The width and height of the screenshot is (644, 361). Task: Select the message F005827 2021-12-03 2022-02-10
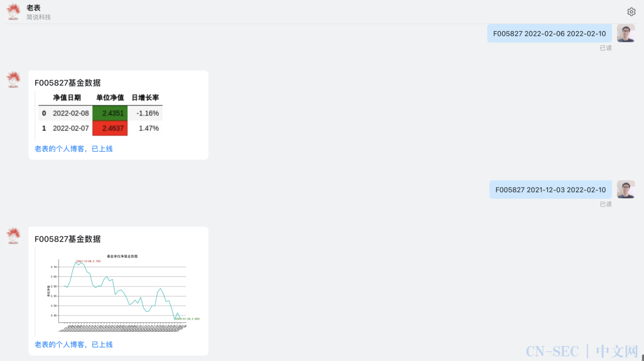click(551, 190)
